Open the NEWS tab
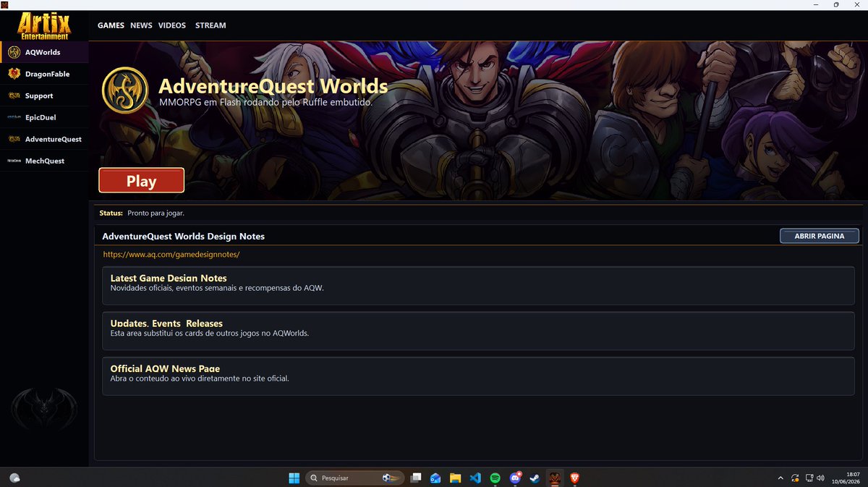This screenshot has width=868, height=487. pyautogui.click(x=141, y=25)
